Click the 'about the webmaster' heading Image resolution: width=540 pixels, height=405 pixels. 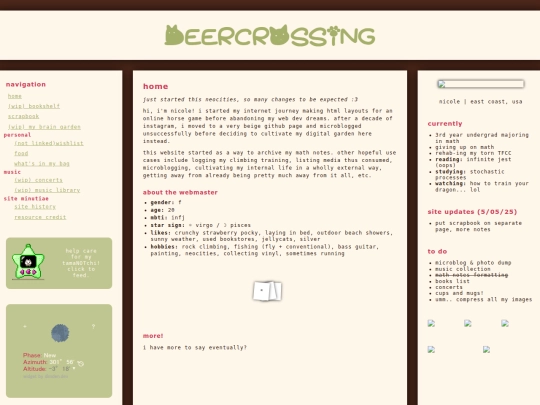(180, 193)
